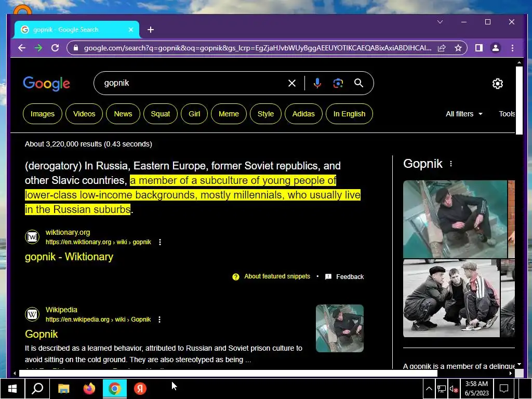
Task: Open the Chrome profile avatar
Action: coord(495,48)
